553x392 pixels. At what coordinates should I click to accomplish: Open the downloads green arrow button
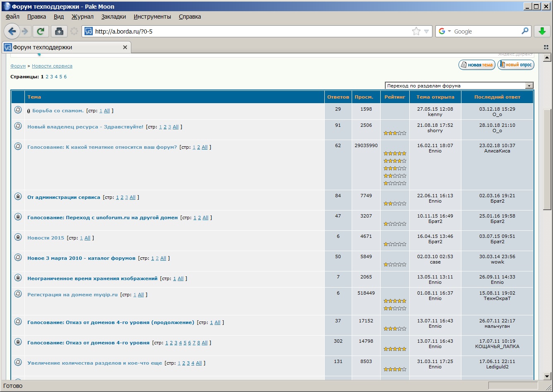tap(542, 31)
